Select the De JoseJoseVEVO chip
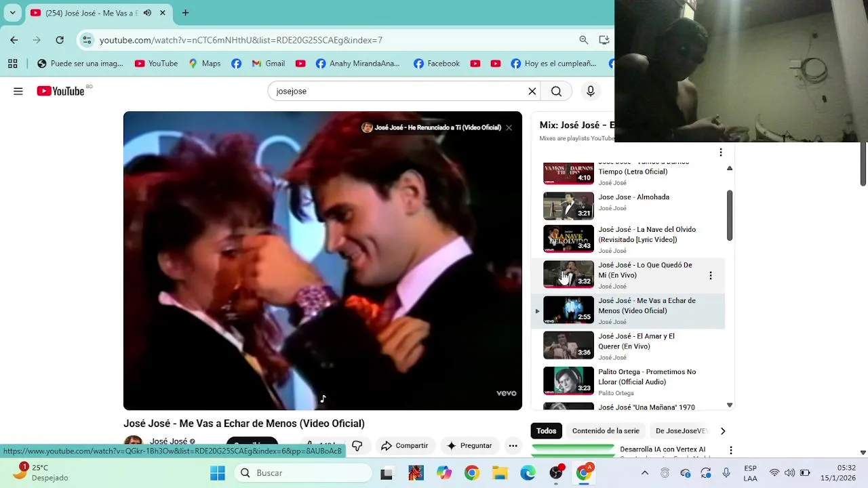This screenshot has width=868, height=488. click(x=681, y=431)
